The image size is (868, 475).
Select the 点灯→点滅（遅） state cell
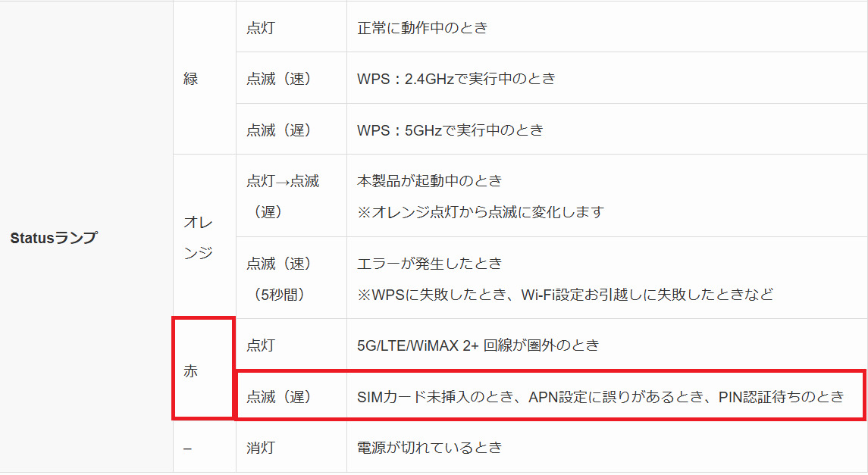point(291,195)
